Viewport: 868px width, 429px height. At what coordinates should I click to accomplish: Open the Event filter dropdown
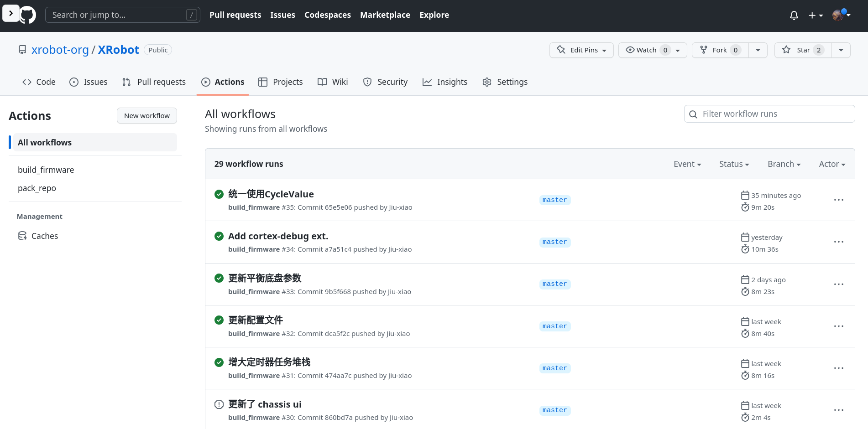(x=687, y=164)
